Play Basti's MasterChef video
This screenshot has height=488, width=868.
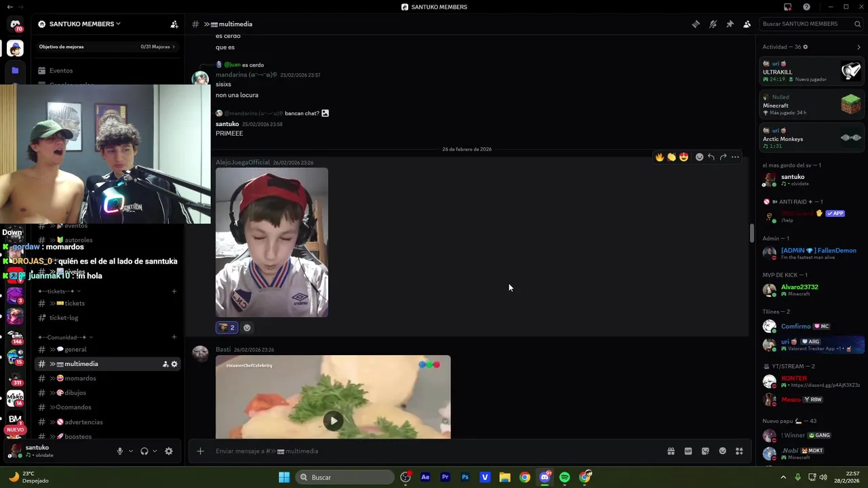333,421
